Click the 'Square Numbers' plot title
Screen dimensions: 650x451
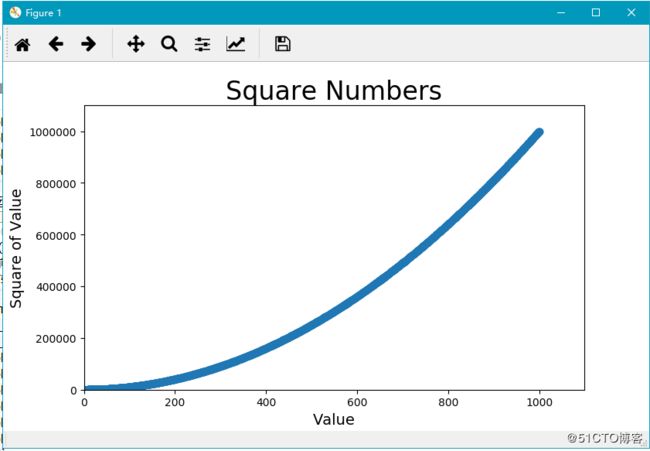pyautogui.click(x=334, y=90)
